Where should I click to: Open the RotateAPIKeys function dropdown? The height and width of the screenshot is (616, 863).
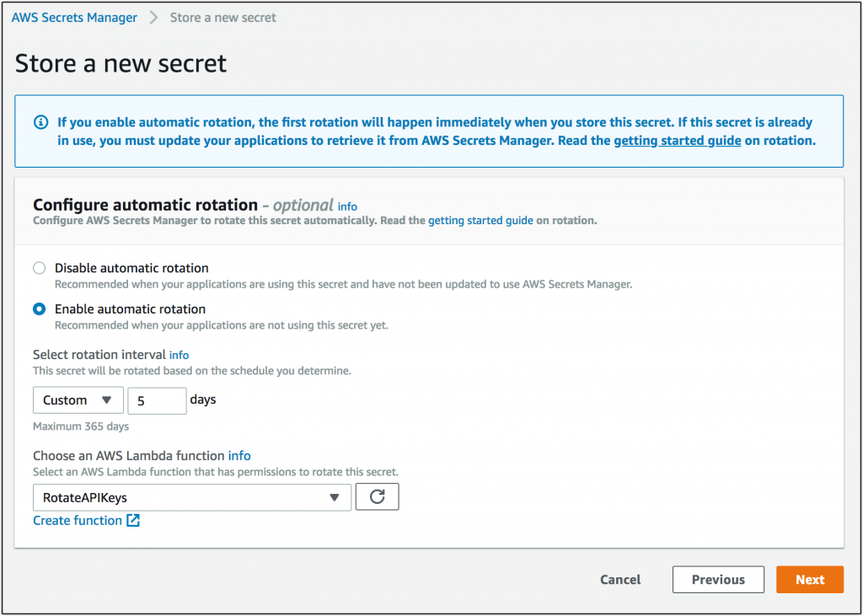191,497
